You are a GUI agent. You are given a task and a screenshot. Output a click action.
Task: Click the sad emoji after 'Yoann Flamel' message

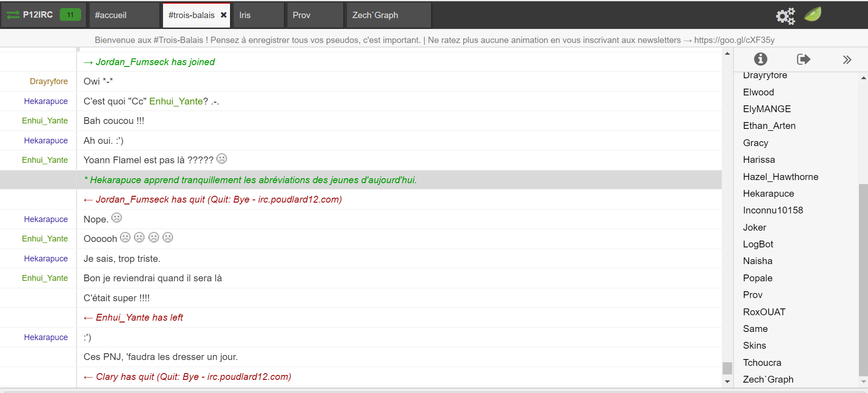point(221,159)
